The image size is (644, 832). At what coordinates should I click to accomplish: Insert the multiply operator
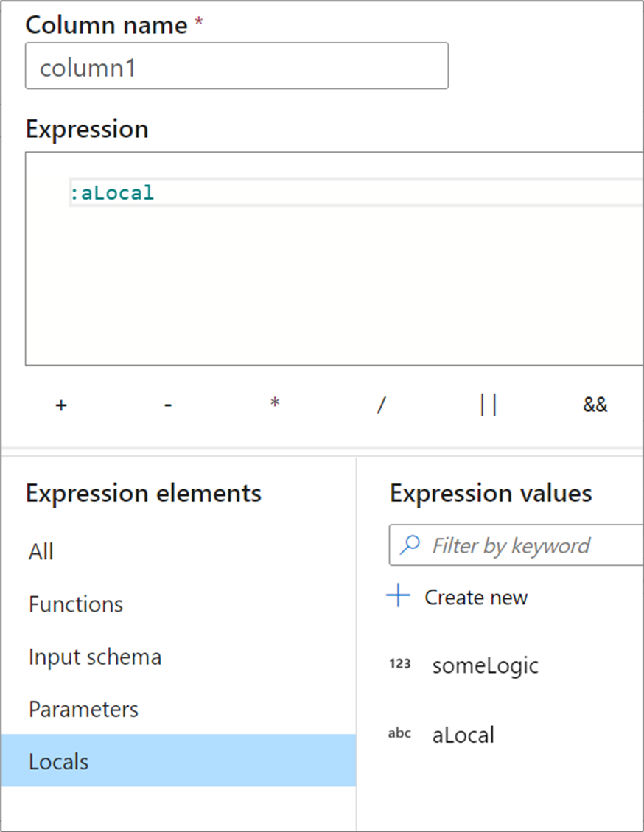point(275,405)
